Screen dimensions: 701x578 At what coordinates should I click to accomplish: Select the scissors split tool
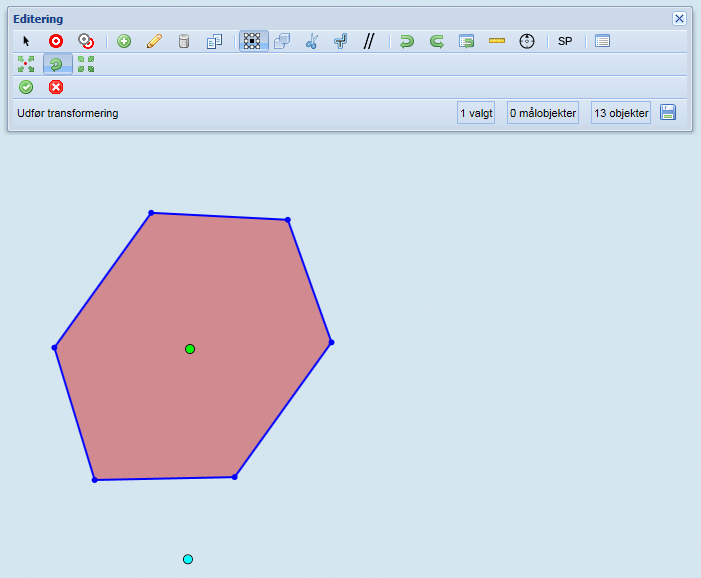pyautogui.click(x=312, y=41)
